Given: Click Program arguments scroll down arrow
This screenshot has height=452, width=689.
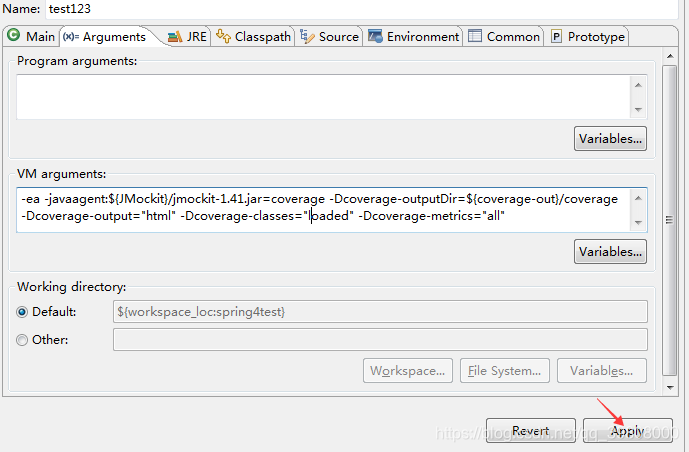Looking at the screenshot, I should click(x=638, y=109).
